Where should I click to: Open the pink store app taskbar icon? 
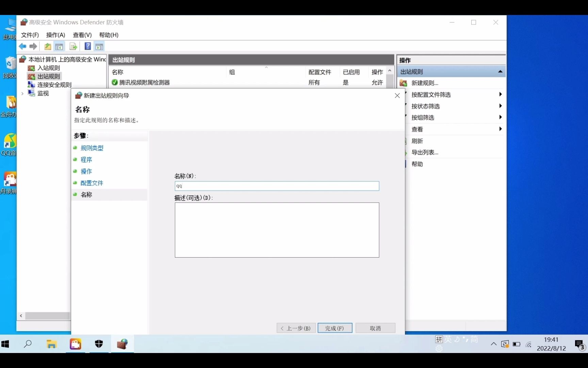click(x=75, y=344)
